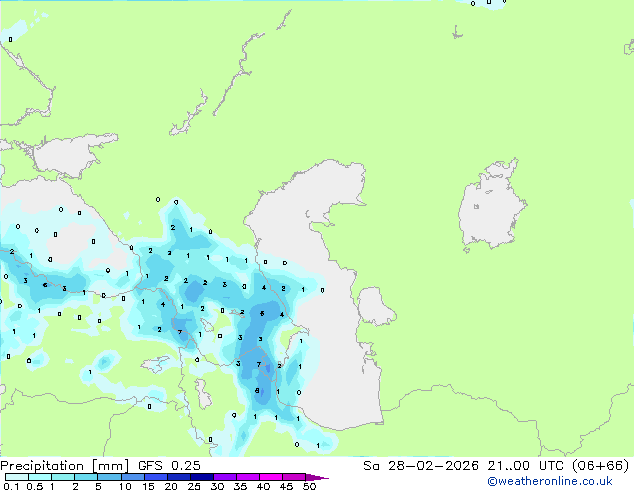Select the Precipitation [mm] title text
This screenshot has width=634, height=490.
point(64,466)
